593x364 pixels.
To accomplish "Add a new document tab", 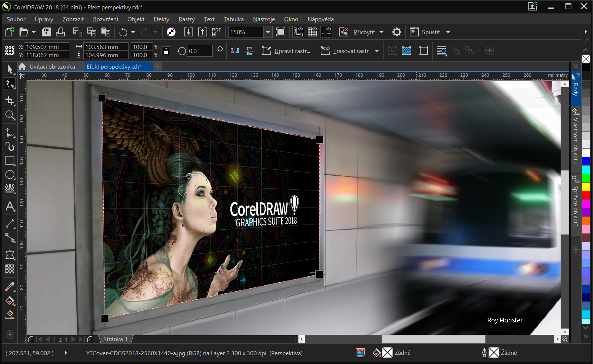I will tap(157, 66).
